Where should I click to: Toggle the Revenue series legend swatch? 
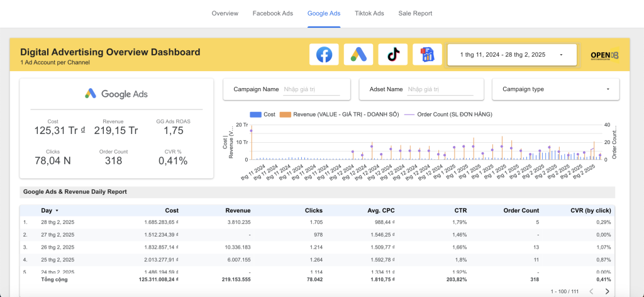(x=285, y=114)
